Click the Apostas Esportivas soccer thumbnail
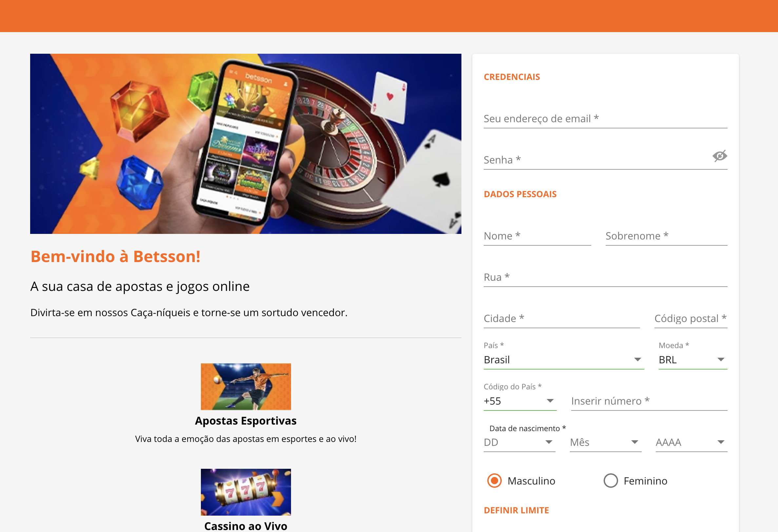778x532 pixels. pos(246,387)
